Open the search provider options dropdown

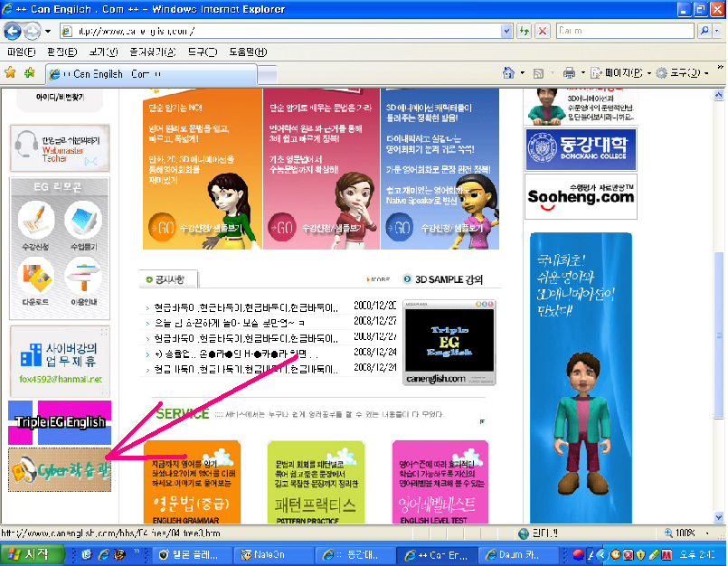point(717,31)
